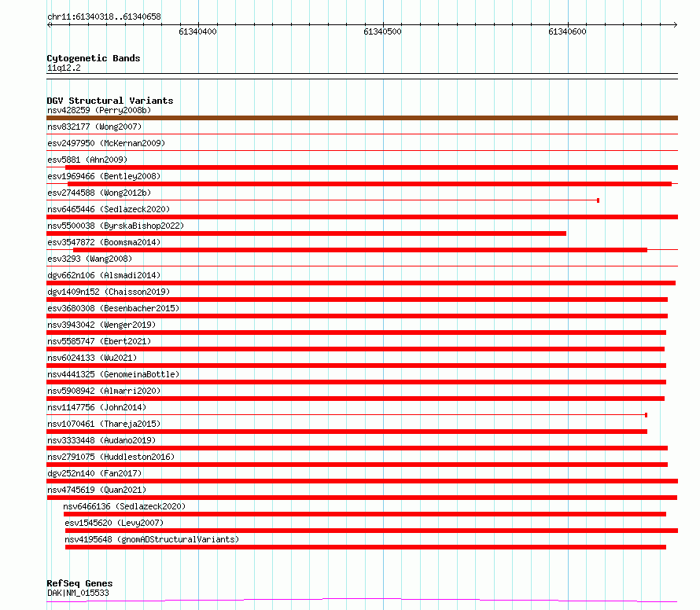This screenshot has width=700, height=610.
Task: Select nsv3943042 (Wenger2019) variant label
Action: (x=101, y=325)
